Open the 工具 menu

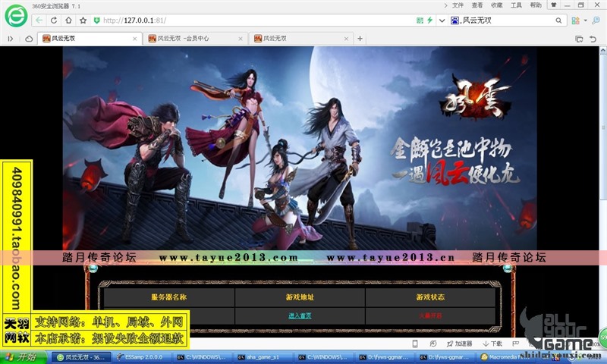click(x=516, y=5)
